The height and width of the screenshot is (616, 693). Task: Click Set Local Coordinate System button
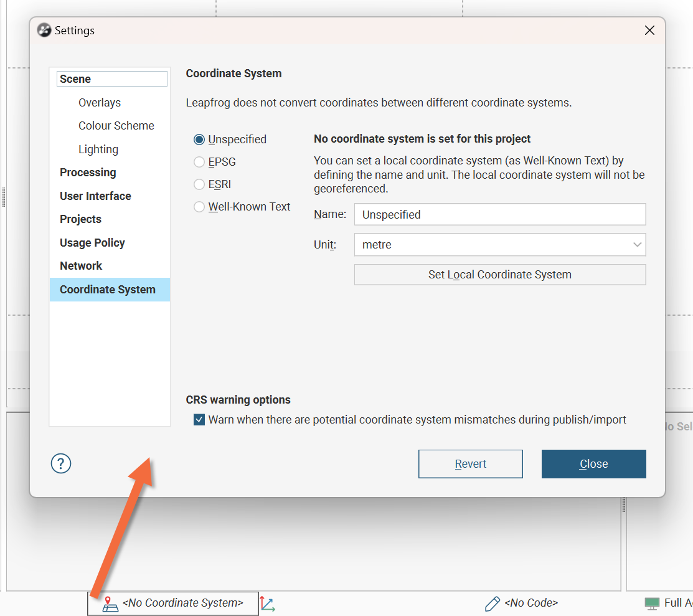[500, 275]
